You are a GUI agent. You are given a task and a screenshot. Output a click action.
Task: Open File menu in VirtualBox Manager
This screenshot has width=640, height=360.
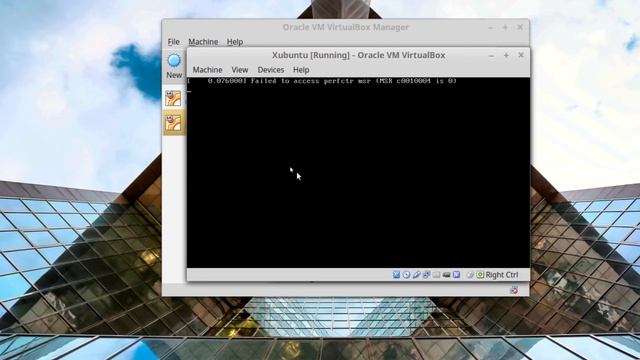click(173, 42)
